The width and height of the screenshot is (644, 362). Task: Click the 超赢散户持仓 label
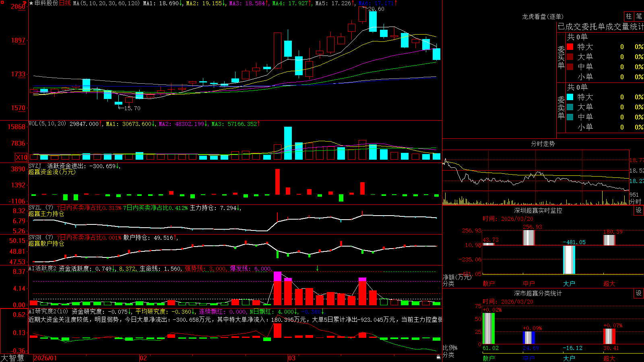[46, 243]
